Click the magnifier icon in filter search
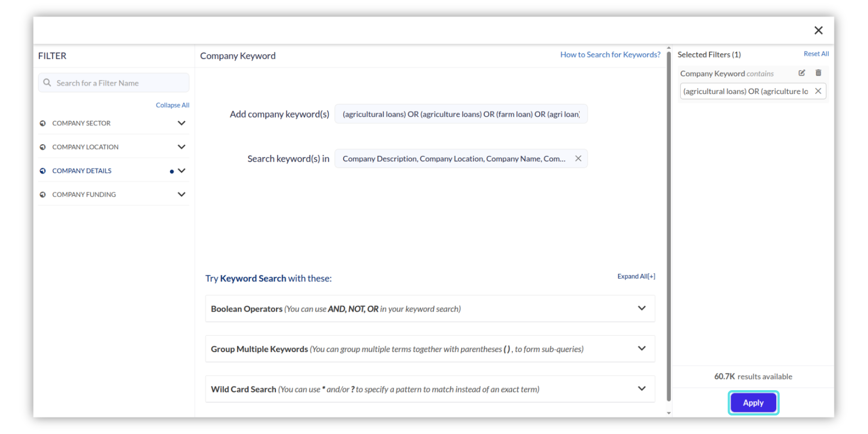The width and height of the screenshot is (868, 434). [47, 83]
